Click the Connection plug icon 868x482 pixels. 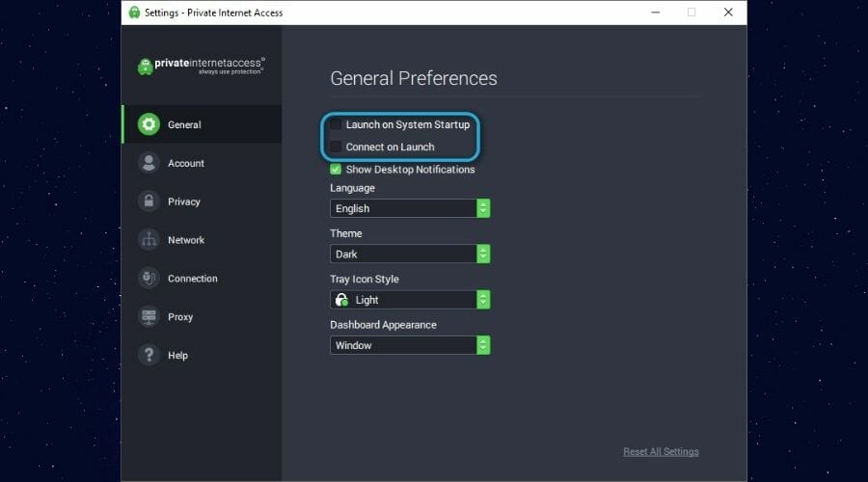point(149,279)
